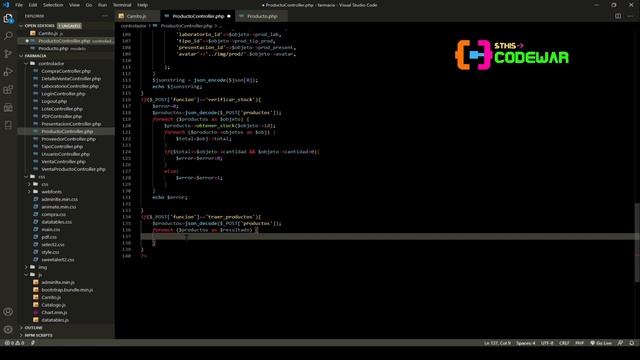Click unsaved dot on ProductoController.php tab
Image resolution: width=640 pixels, height=360 pixels.
(229, 16)
